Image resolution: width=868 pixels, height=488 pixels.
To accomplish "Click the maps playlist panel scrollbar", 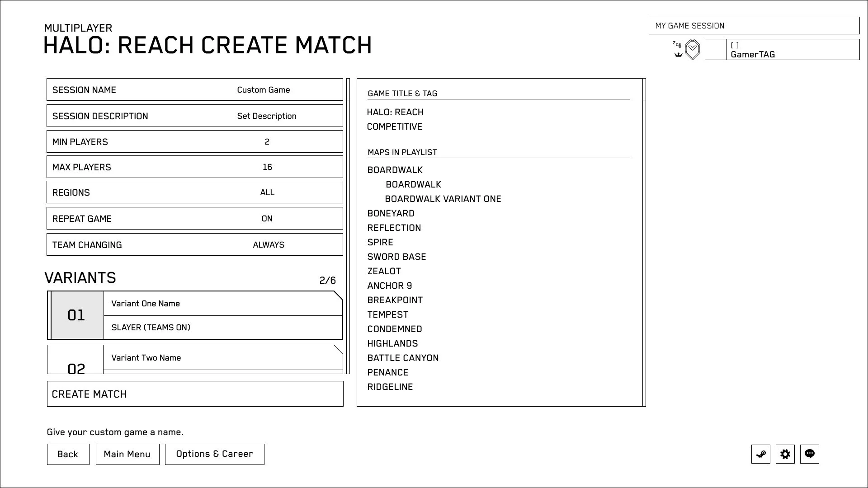I will [644, 242].
